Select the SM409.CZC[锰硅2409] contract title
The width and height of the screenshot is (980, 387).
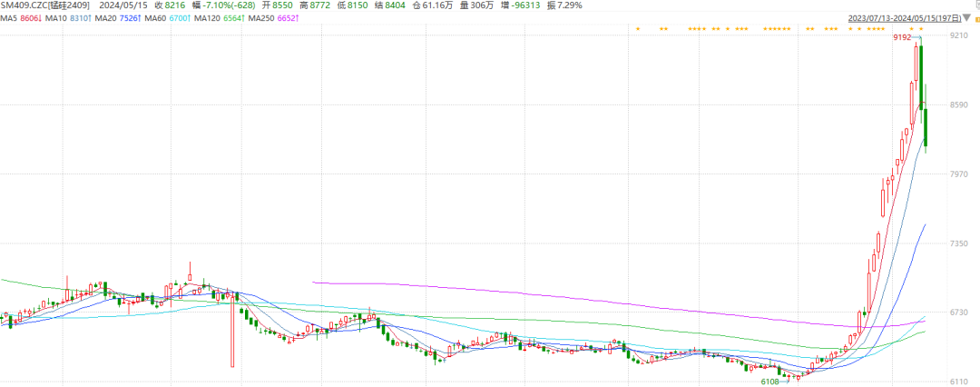45,5
